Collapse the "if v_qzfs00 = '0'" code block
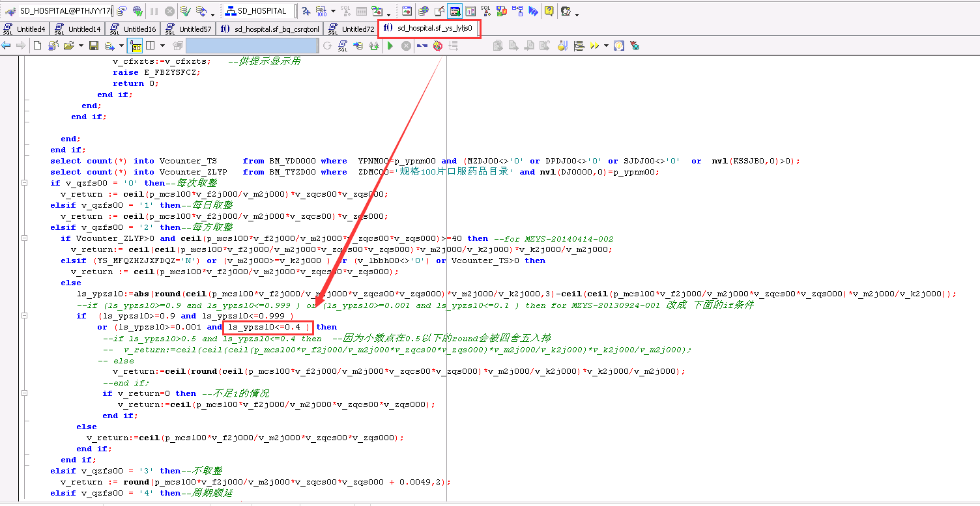 tap(25, 183)
